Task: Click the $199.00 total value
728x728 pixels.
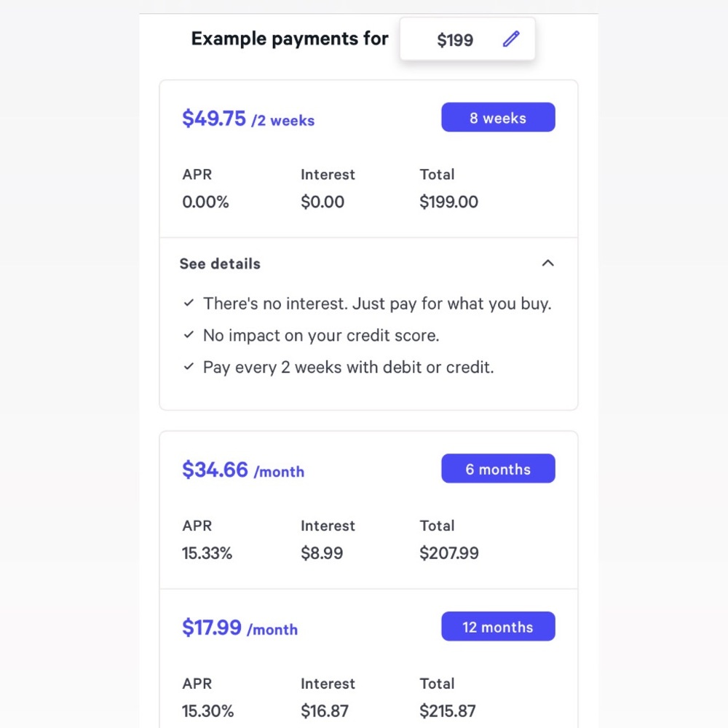Action: (448, 202)
